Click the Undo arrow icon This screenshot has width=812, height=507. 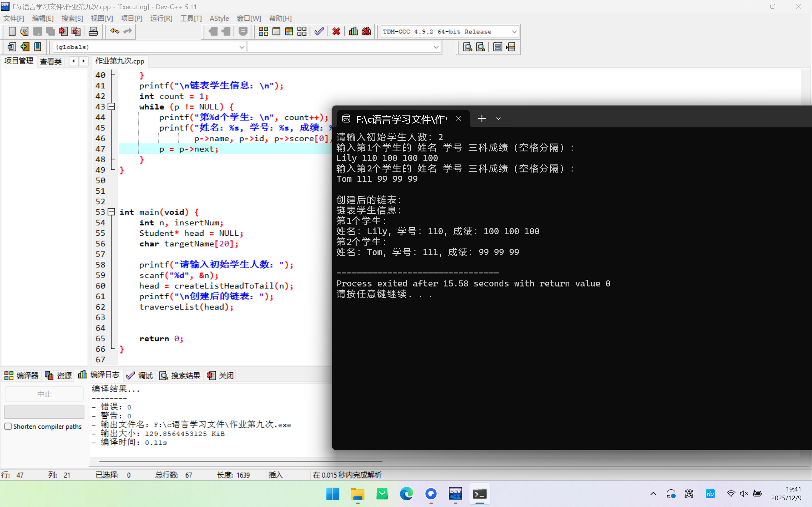pyautogui.click(x=115, y=31)
